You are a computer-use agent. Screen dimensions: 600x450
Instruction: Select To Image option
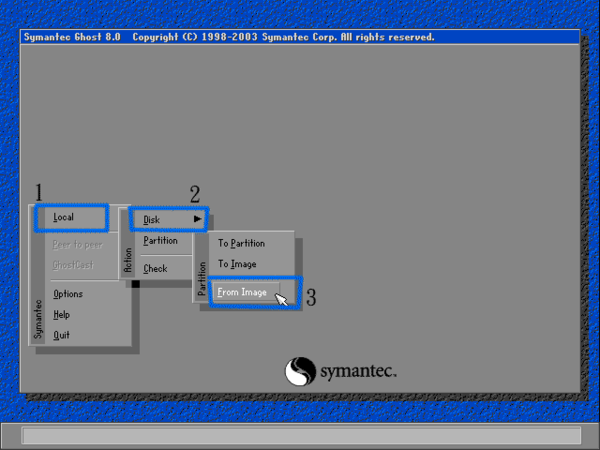[237, 264]
